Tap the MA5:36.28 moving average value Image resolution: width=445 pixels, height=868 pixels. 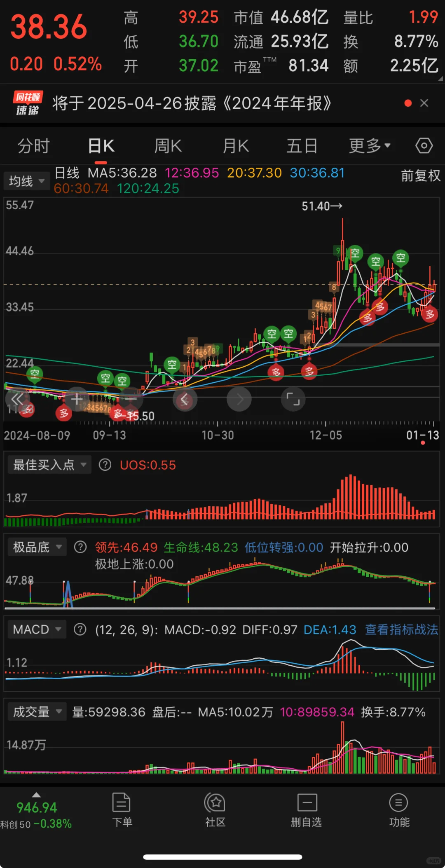click(x=122, y=173)
